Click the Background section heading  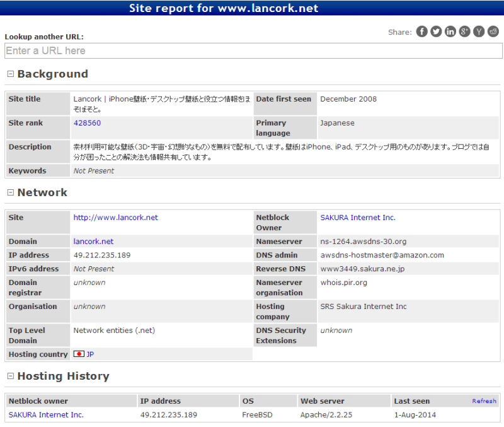point(53,74)
